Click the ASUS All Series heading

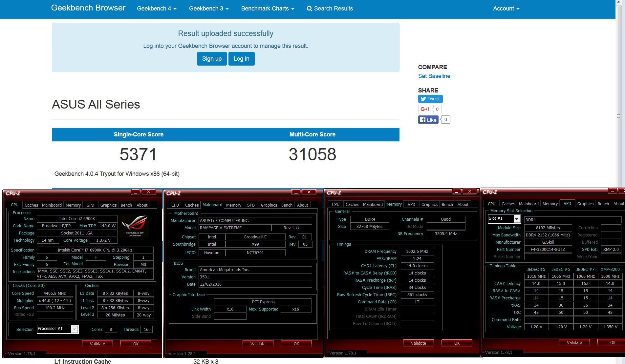click(96, 104)
